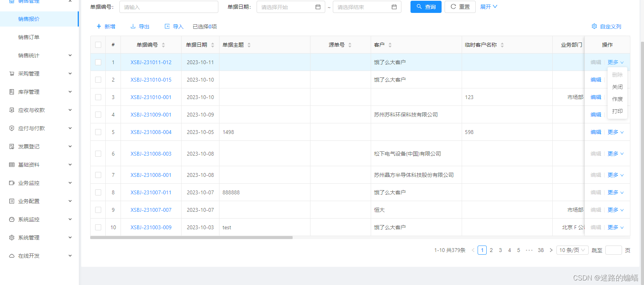The width and height of the screenshot is (644, 285).
Task: Click the 应收与收款 sidebar icon
Action: click(x=12, y=110)
